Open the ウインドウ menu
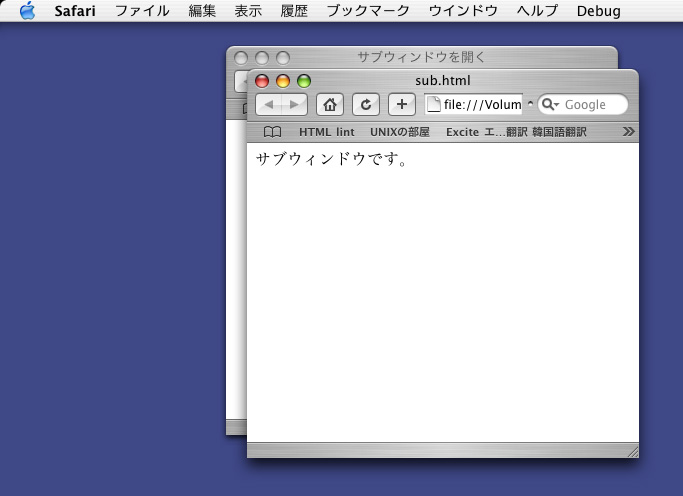This screenshot has width=683, height=496. point(463,11)
